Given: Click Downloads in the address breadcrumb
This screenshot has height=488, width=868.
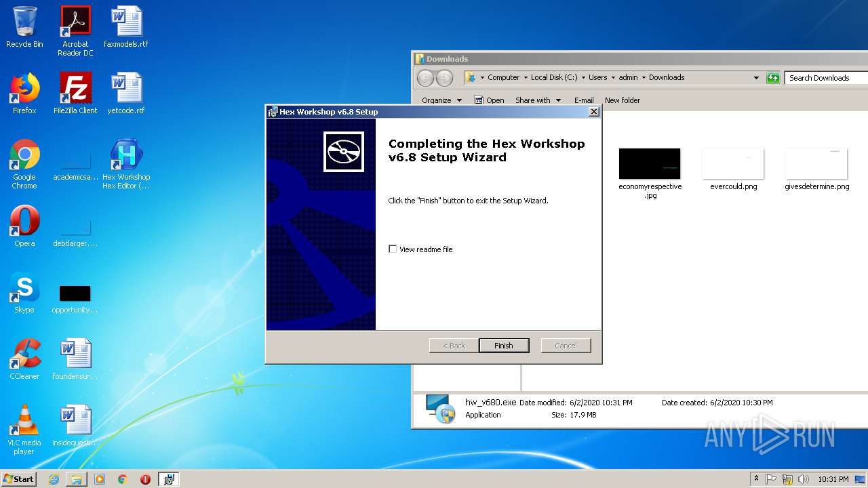Looking at the screenshot, I should (x=667, y=78).
